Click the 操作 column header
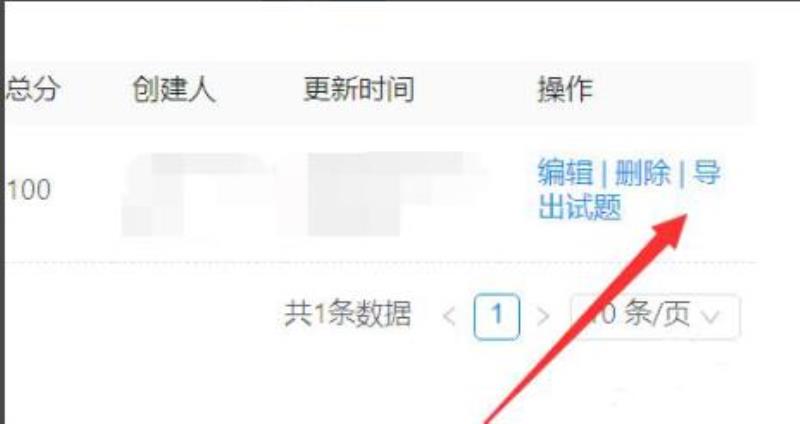 pyautogui.click(x=565, y=89)
